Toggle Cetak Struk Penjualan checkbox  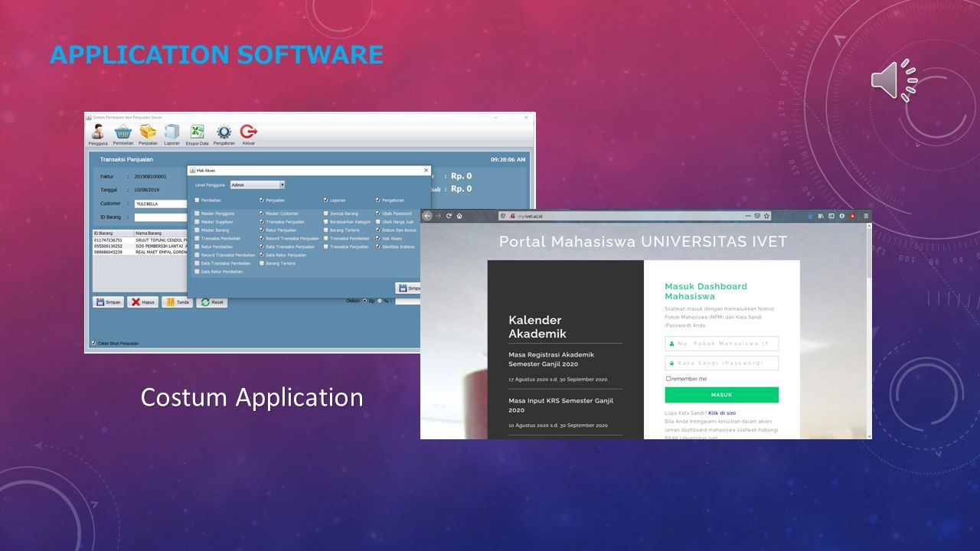coord(93,343)
